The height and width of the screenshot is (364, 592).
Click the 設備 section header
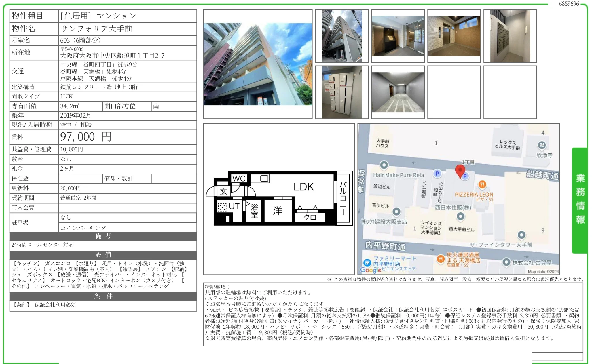point(103,255)
